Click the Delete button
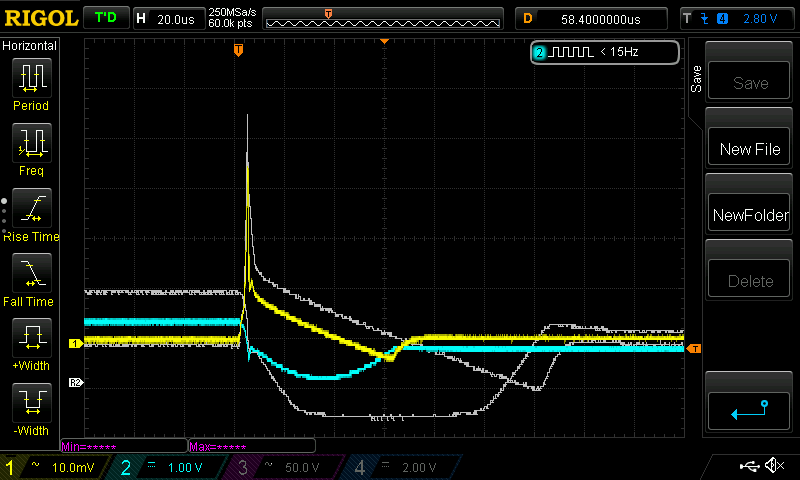 [x=748, y=278]
